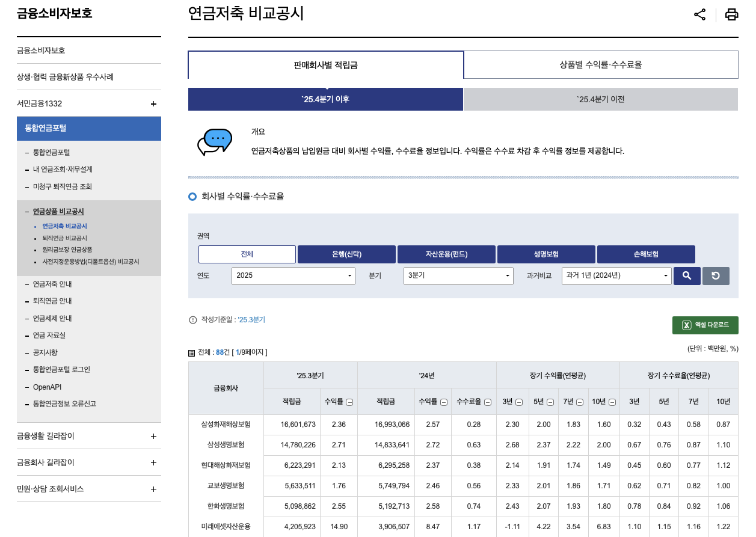Click the minus icon next to 수수료율 header
This screenshot has height=537, width=756.
tap(488, 402)
